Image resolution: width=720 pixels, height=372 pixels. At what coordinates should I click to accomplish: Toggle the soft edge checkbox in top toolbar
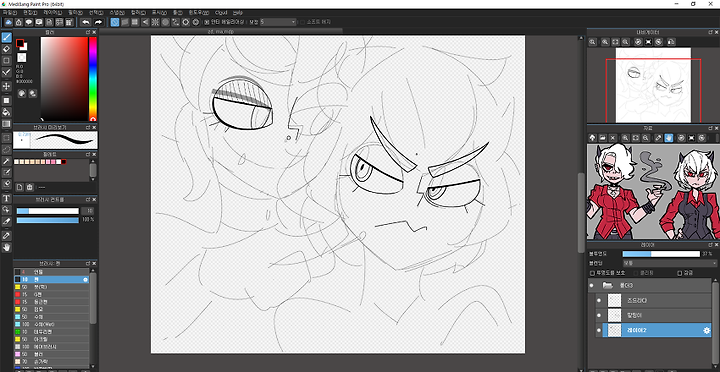tap(302, 22)
